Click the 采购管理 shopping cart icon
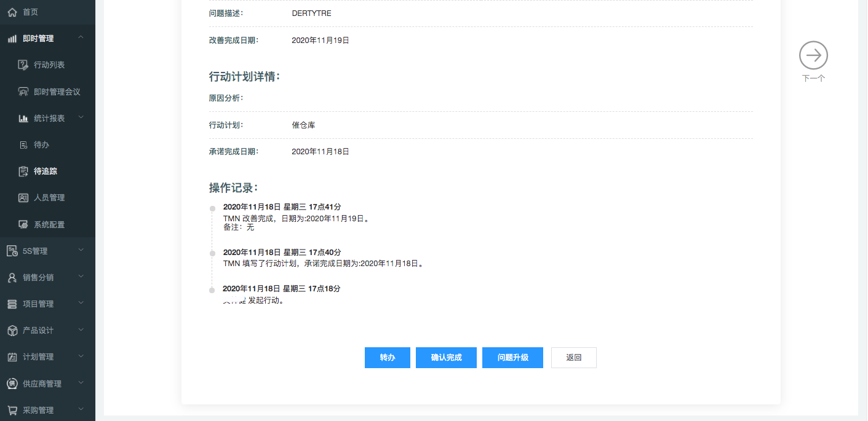This screenshot has width=868, height=421. 12,410
